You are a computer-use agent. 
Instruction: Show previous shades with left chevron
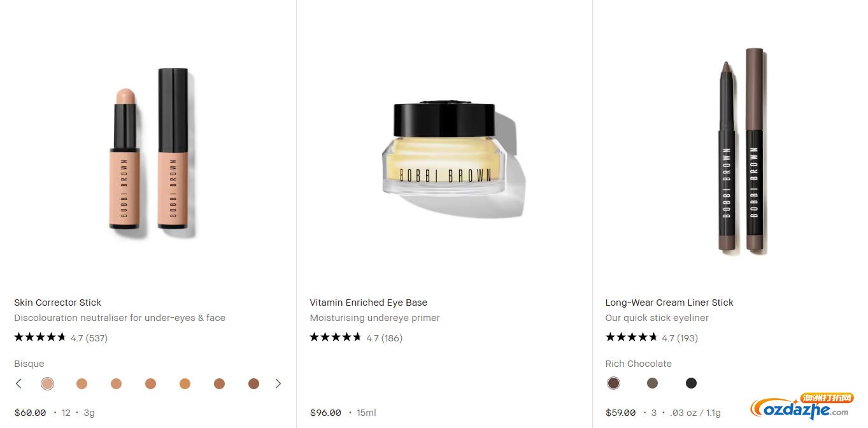18,383
